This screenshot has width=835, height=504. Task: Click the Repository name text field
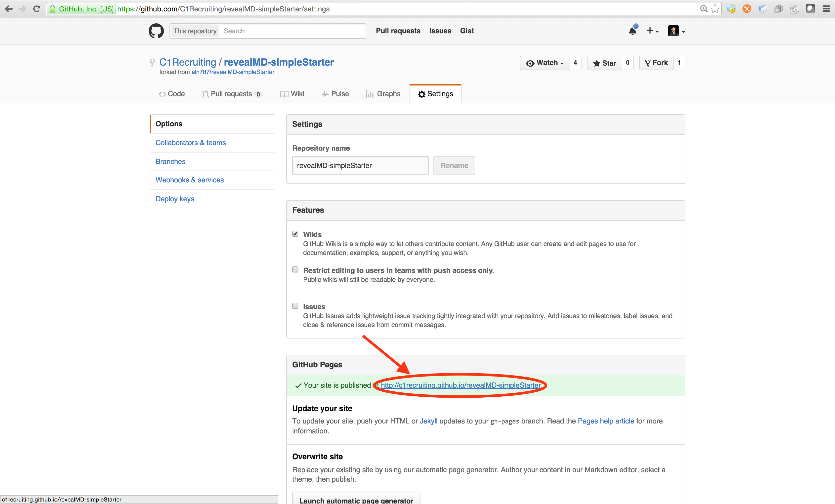coord(360,166)
